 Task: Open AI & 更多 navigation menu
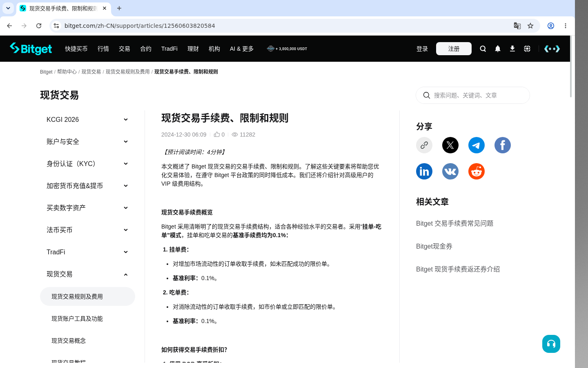[242, 49]
